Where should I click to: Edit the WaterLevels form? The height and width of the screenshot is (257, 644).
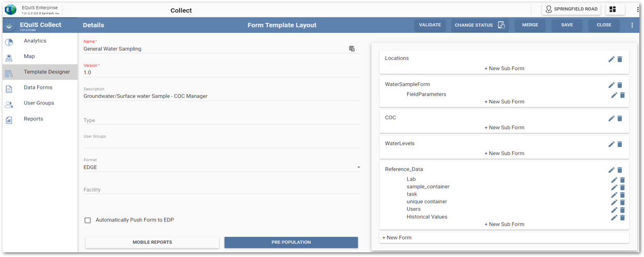click(x=611, y=144)
